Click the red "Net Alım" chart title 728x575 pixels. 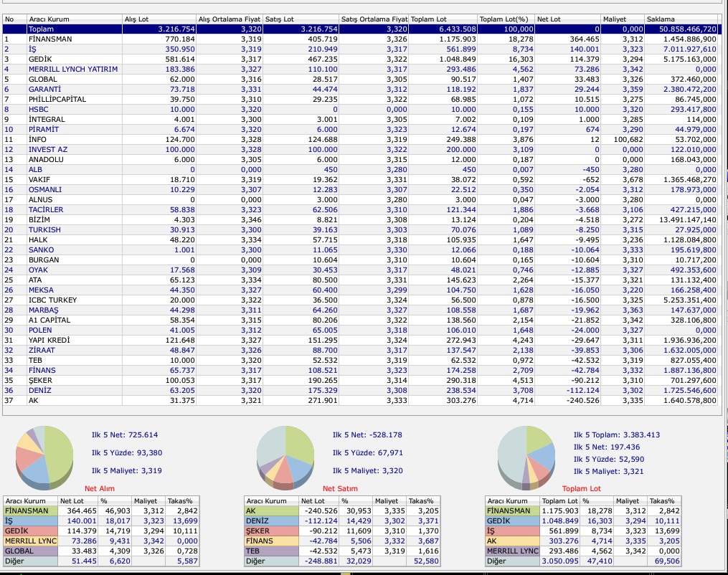[100, 489]
